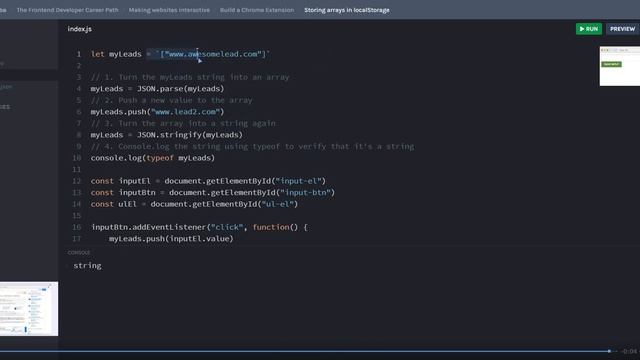The width and height of the screenshot is (640, 360).
Task: Click the comment on line 5 about pushing a value
Action: (x=171, y=100)
